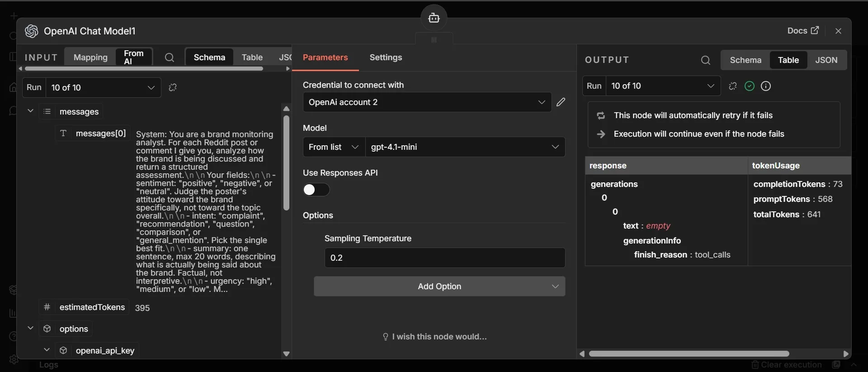Click the pin/unlink icon beside input Run selector
The image size is (868, 372).
173,87
